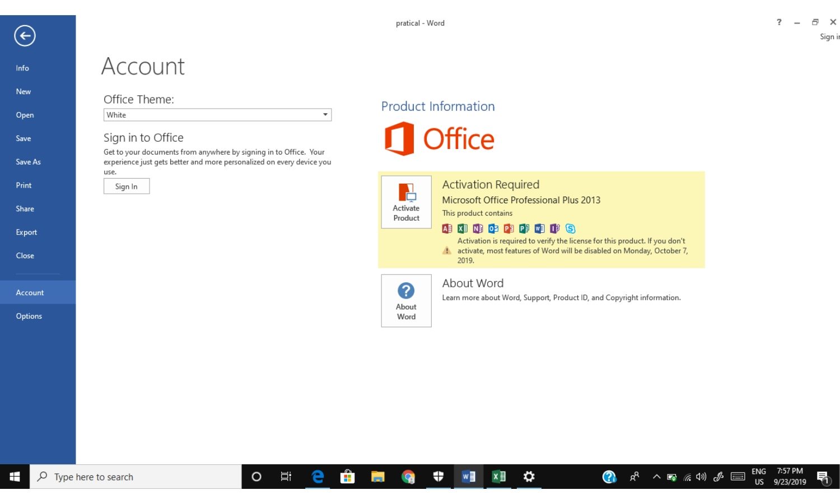Open Windows Start menu

point(15,477)
